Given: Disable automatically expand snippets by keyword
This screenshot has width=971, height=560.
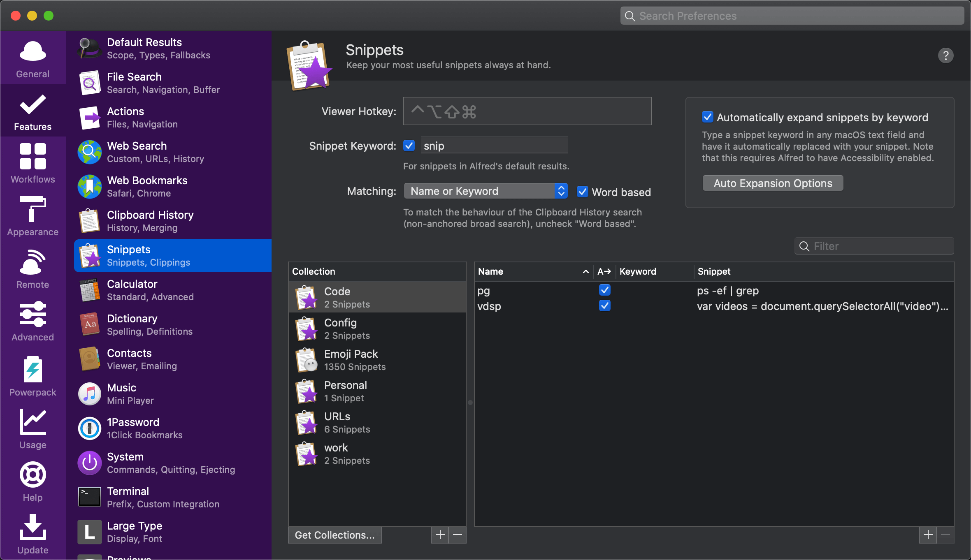Looking at the screenshot, I should coord(707,117).
